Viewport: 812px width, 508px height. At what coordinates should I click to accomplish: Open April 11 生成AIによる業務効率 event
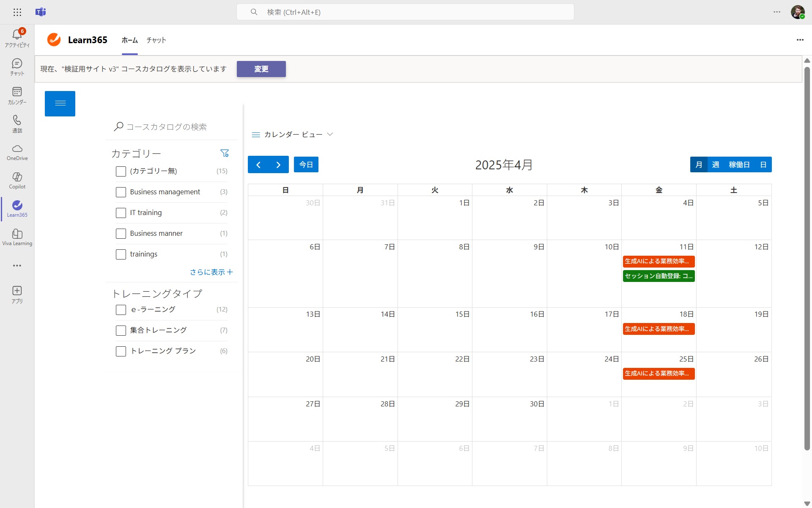[658, 261]
